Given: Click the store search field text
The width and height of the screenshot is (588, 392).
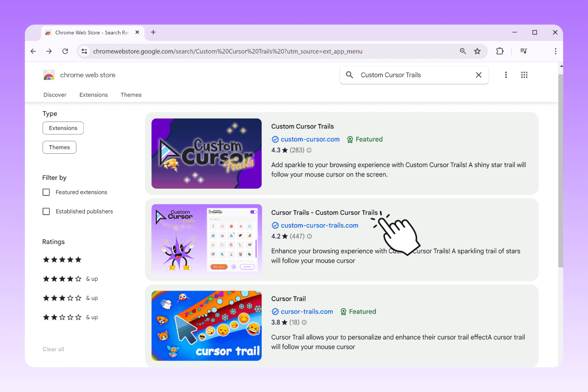Looking at the screenshot, I should coord(391,75).
